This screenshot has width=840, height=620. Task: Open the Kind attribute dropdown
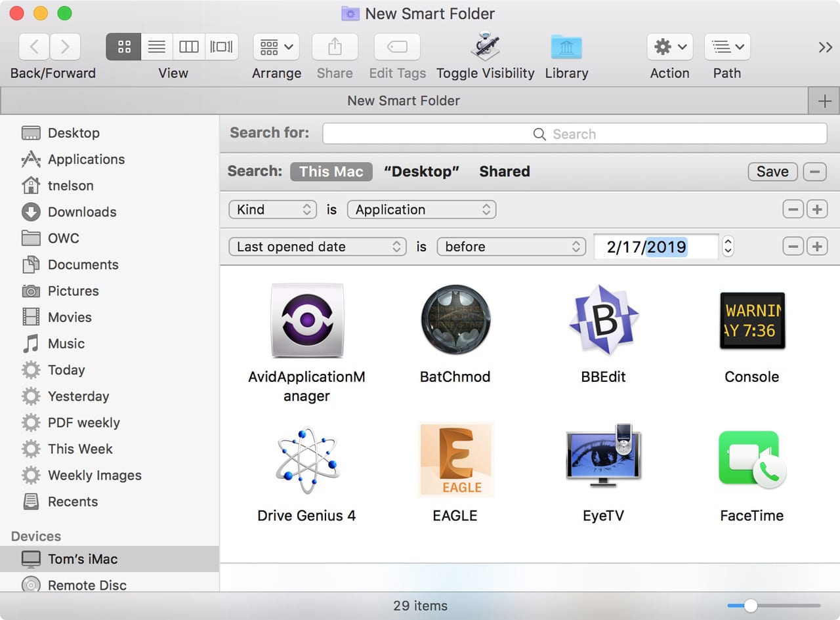point(272,210)
